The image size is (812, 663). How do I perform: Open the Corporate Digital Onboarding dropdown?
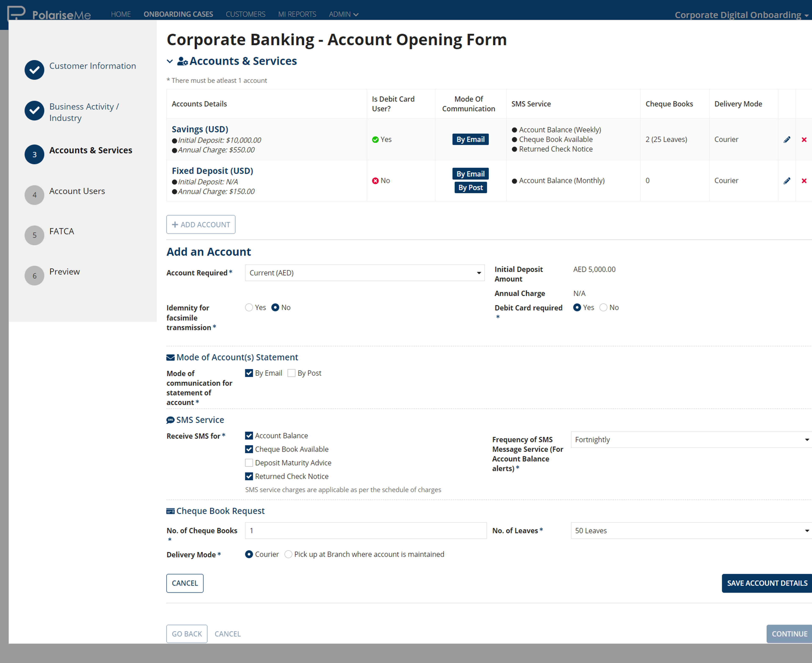click(x=741, y=15)
